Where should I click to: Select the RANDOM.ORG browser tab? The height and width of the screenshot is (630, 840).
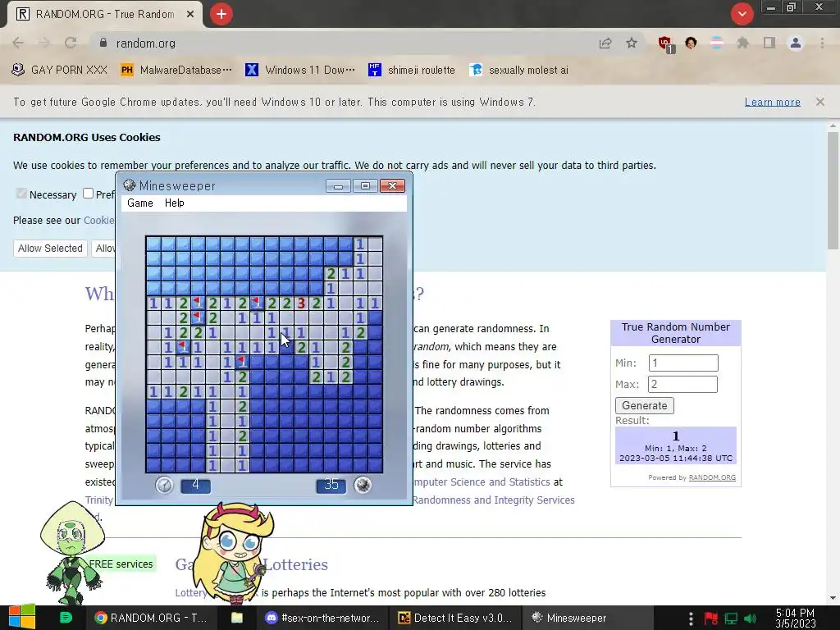(105, 15)
